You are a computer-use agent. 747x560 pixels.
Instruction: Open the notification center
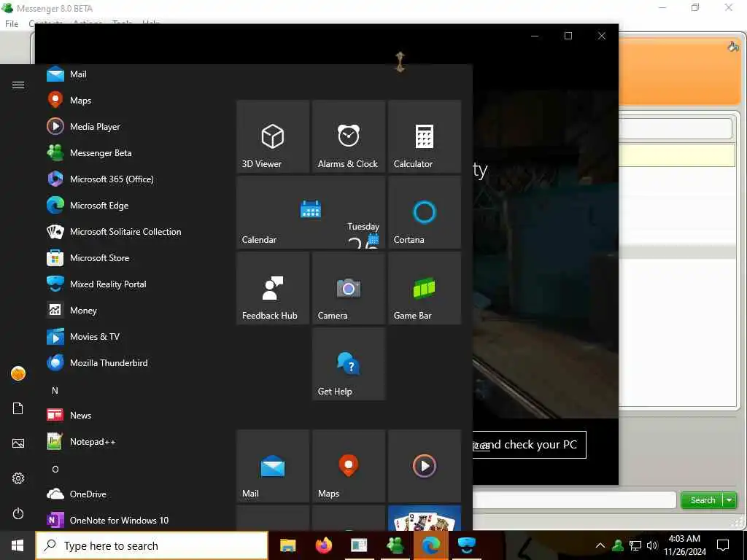(723, 545)
